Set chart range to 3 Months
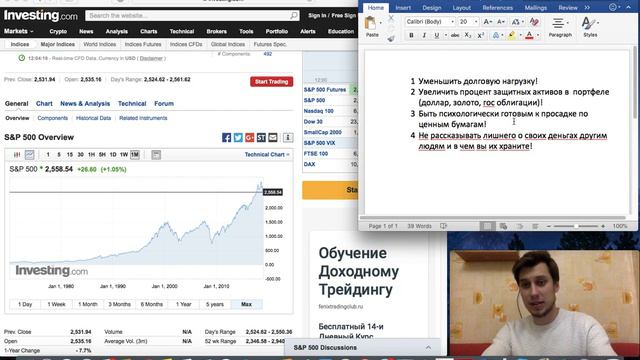 (x=120, y=304)
